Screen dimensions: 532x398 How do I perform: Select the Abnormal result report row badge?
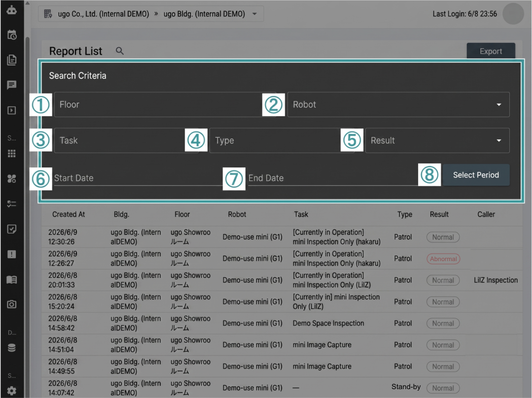[443, 259]
